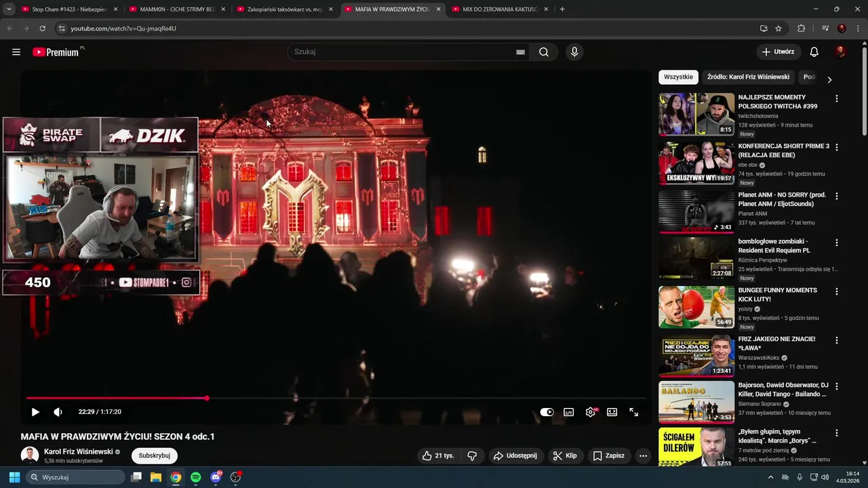The height and width of the screenshot is (488, 868).
Task: Open the on-screen keyboard icon in search box
Action: (520, 52)
